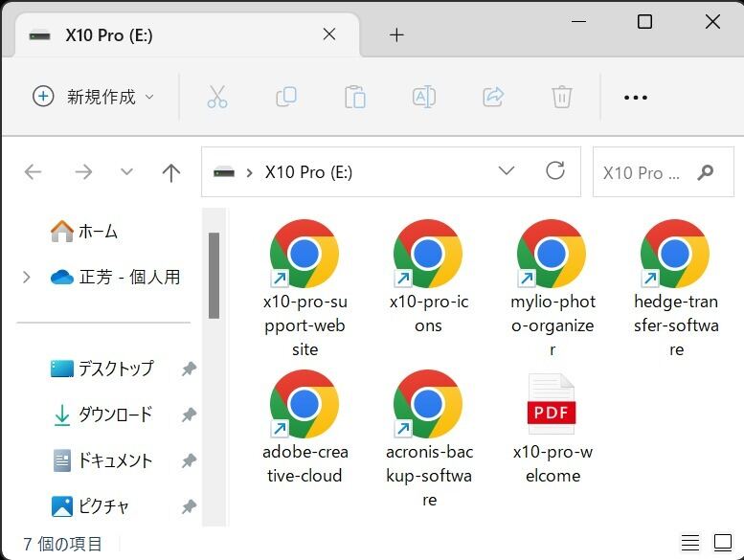The height and width of the screenshot is (560, 744).
Task: Select x10-pro-welcome PDF file
Action: click(x=552, y=427)
